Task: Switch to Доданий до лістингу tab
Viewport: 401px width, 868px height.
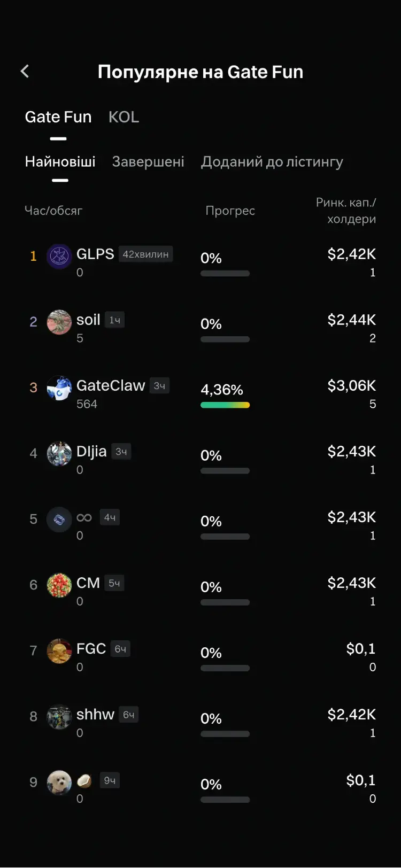Action: click(272, 162)
